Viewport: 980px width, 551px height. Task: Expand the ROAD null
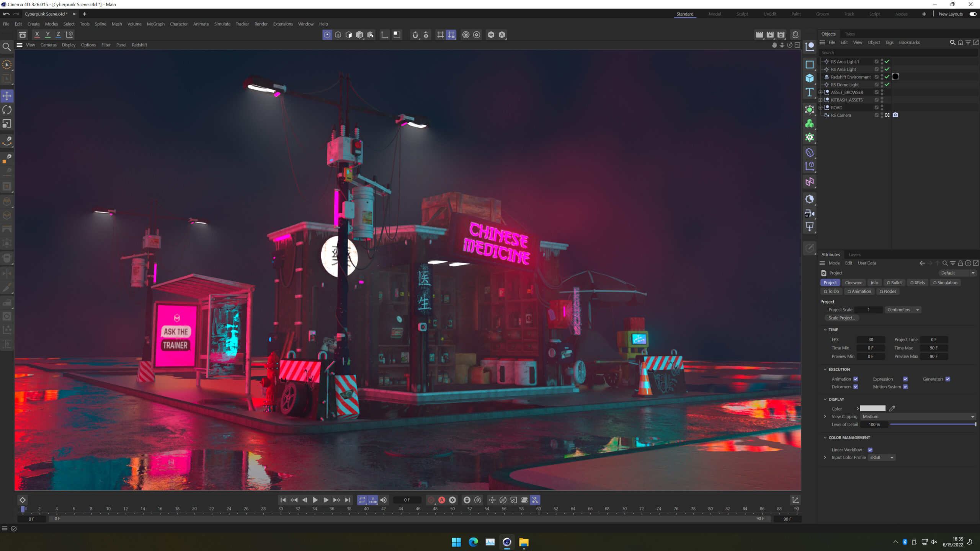[x=821, y=108]
